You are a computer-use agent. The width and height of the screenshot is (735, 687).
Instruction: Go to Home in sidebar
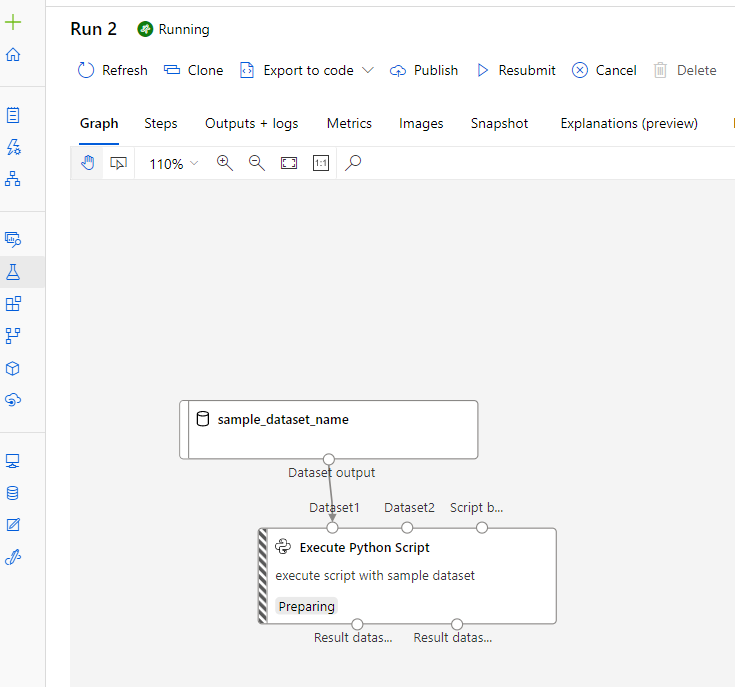[13, 54]
